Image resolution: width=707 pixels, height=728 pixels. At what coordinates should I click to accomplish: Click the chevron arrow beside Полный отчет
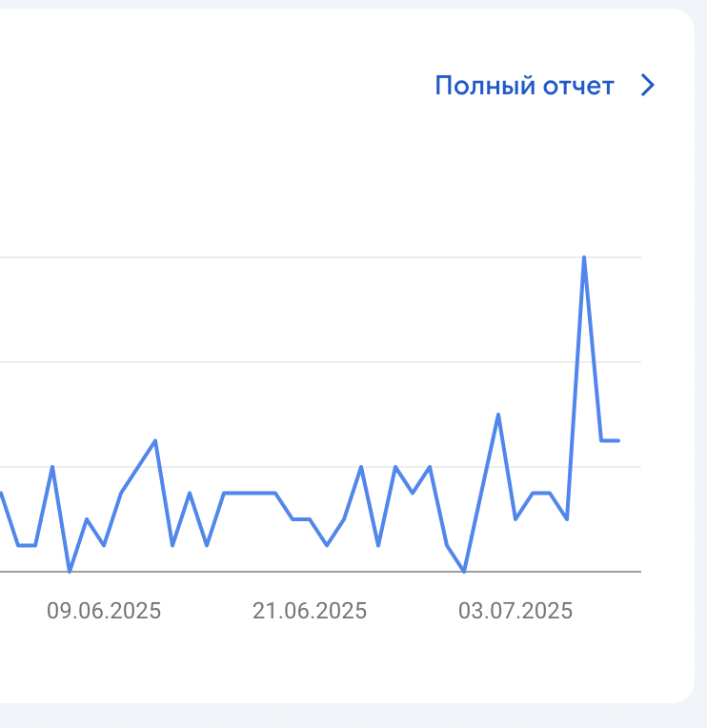[648, 86]
